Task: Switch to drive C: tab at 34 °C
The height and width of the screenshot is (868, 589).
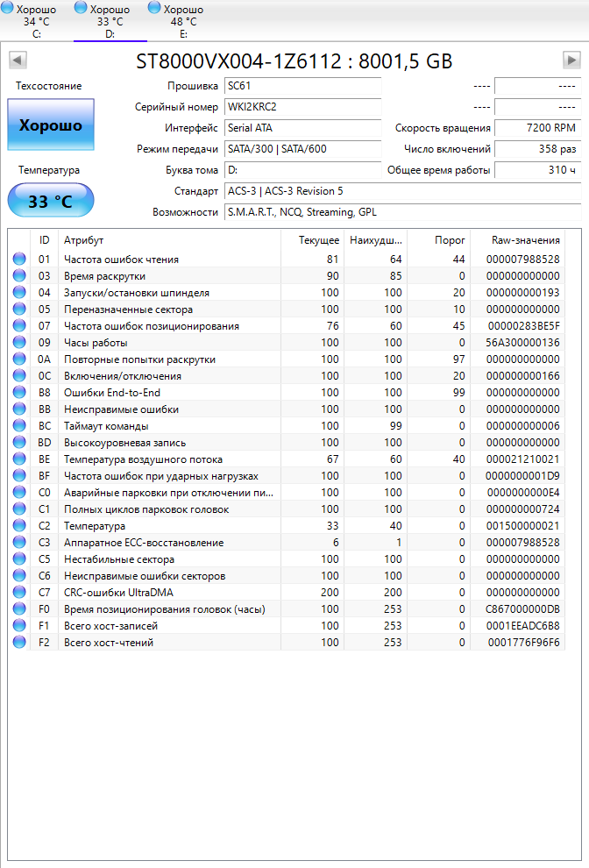Action: click(x=37, y=21)
